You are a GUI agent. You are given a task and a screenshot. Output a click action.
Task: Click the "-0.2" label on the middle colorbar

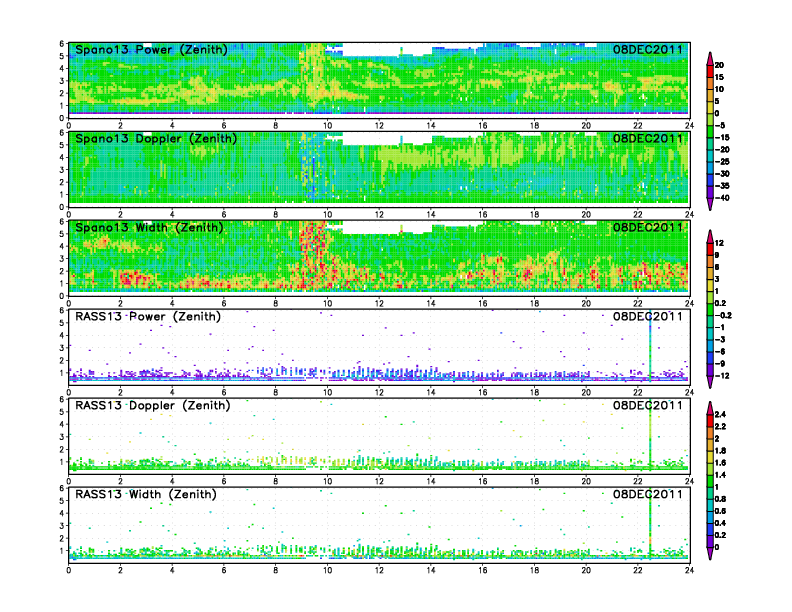[x=723, y=316]
